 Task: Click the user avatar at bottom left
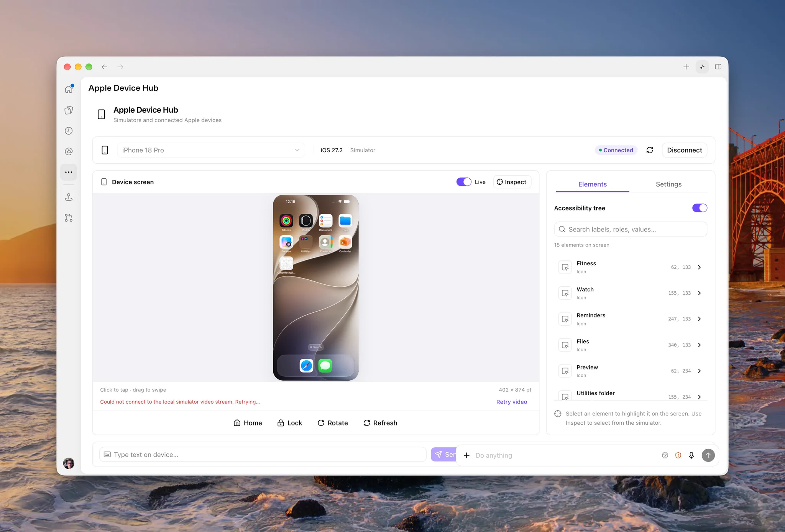pos(69,463)
